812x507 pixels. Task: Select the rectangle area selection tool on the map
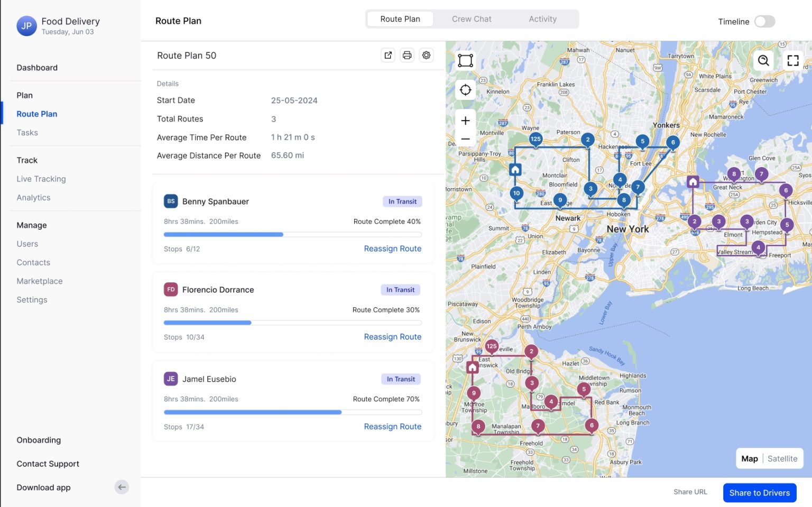(x=465, y=60)
